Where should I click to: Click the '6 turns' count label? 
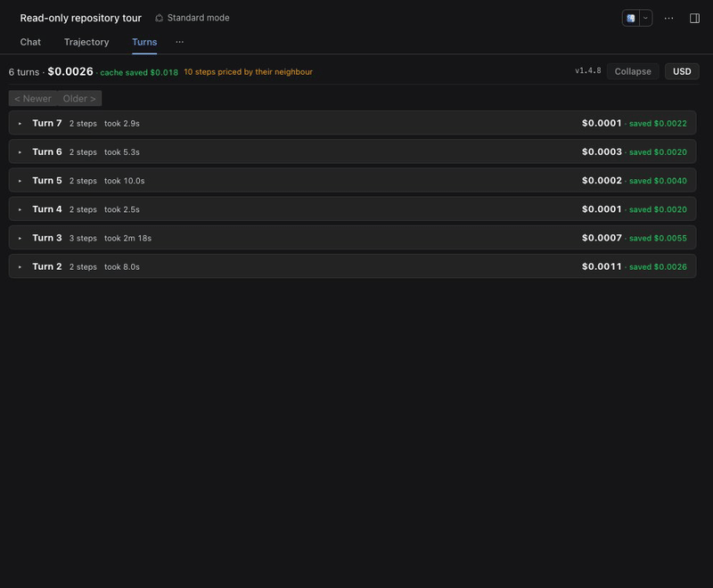[24, 72]
